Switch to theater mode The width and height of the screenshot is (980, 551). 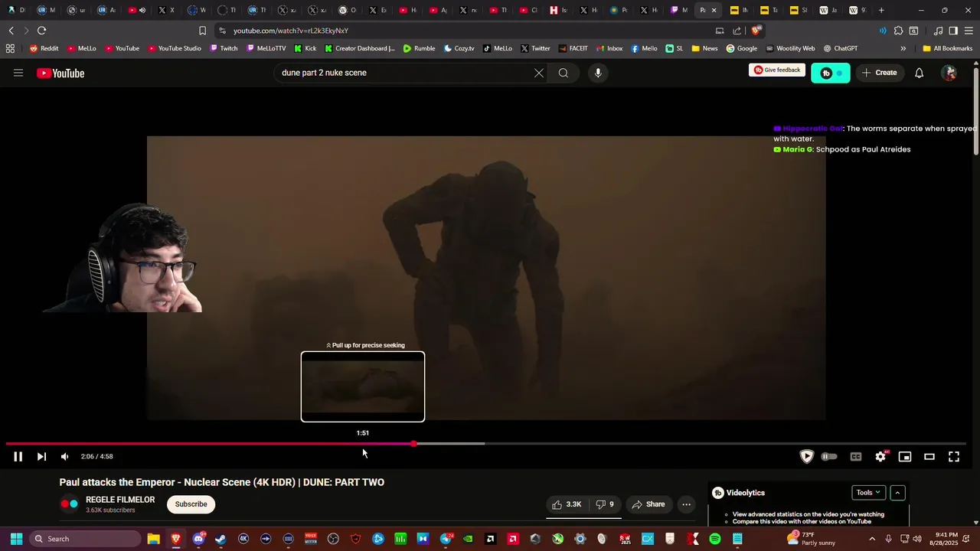[x=929, y=457]
